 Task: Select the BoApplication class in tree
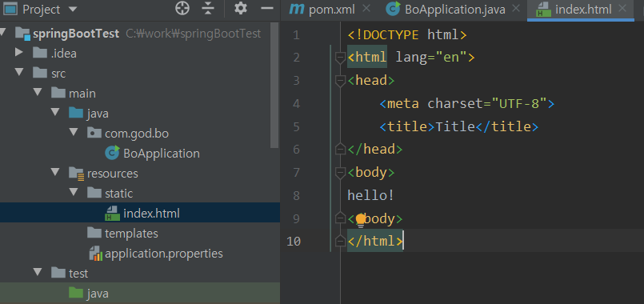(x=162, y=154)
